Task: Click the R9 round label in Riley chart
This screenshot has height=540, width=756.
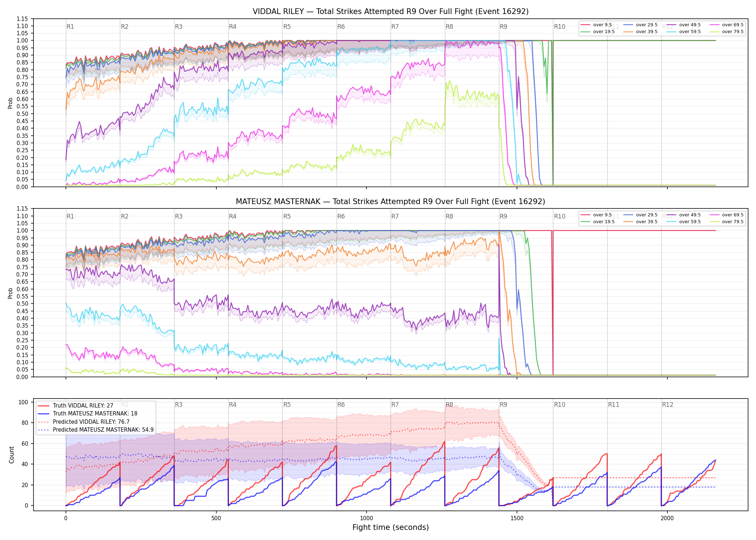Action: point(503,27)
